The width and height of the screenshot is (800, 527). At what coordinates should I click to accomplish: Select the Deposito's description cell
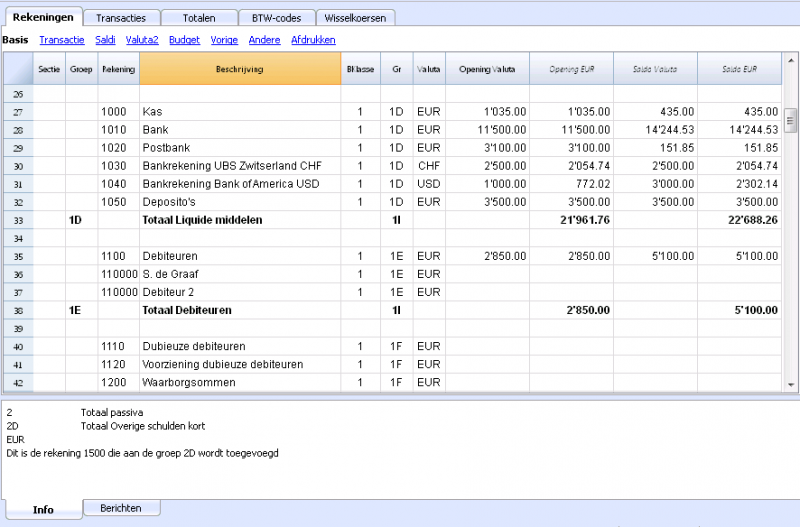pos(240,202)
